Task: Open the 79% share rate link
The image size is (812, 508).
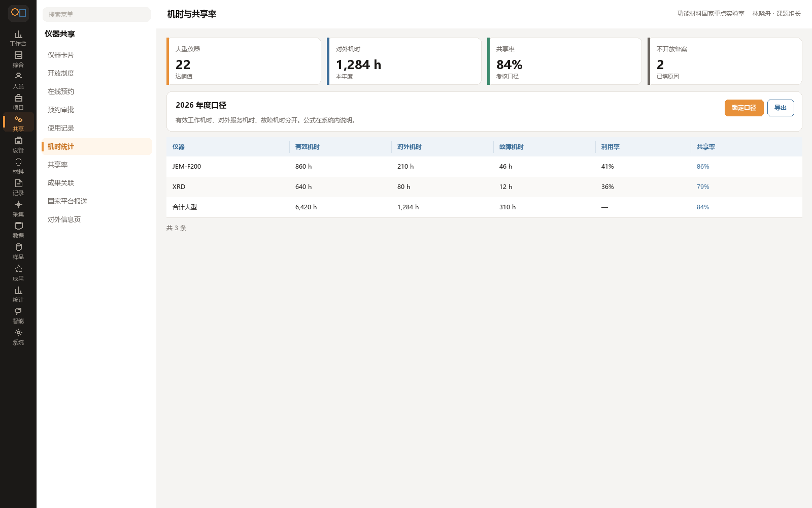Action: tap(703, 187)
